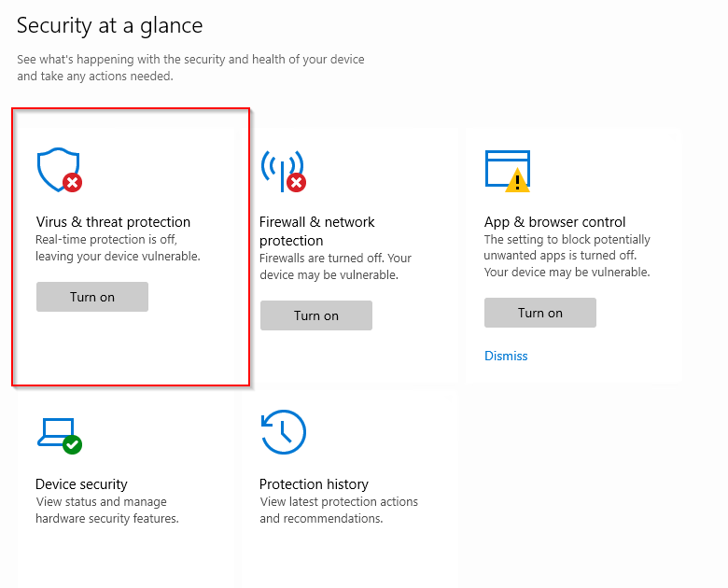The image size is (728, 588).
Task: Click 'See what's happening with the security' subtitle
Action: coord(190,68)
